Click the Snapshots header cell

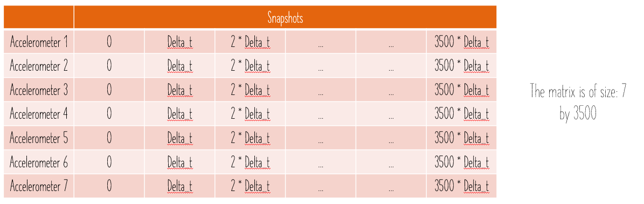(285, 17)
